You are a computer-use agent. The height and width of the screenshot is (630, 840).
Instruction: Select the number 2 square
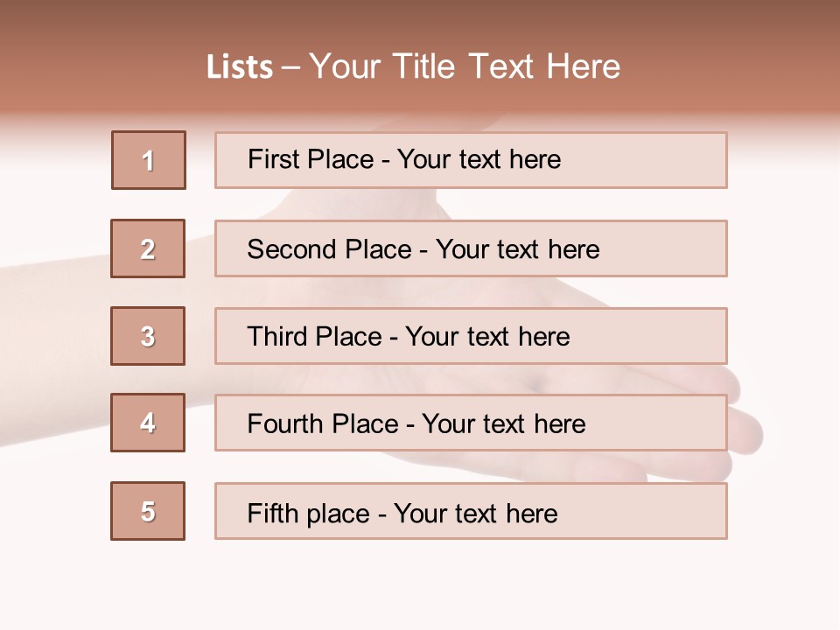pos(148,248)
